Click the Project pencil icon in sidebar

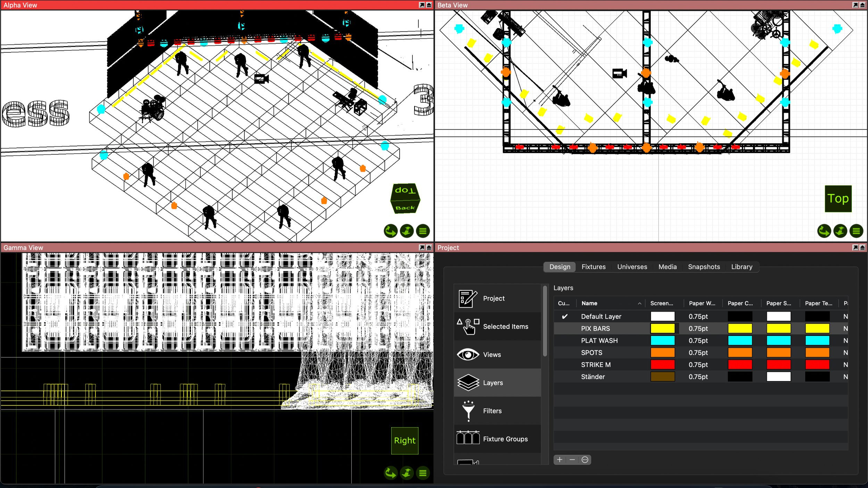(467, 298)
